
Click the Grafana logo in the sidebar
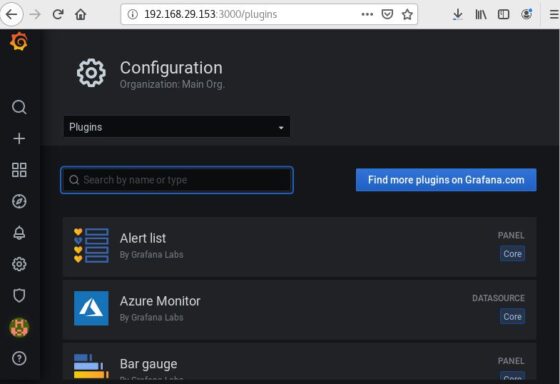pyautogui.click(x=19, y=41)
